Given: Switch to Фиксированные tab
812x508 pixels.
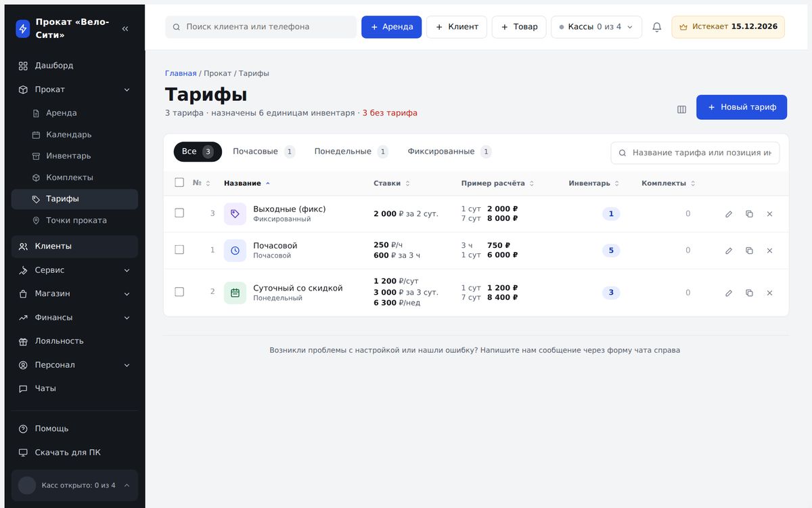Looking at the screenshot, I should click(449, 152).
